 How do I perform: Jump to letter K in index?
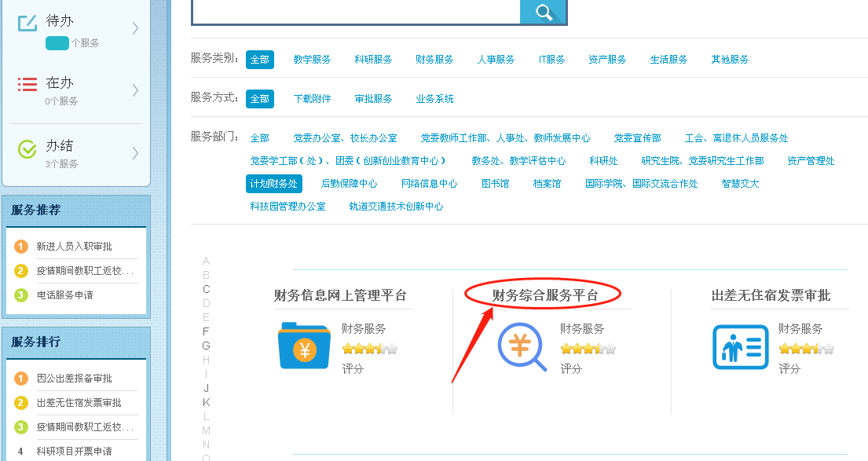tap(207, 402)
